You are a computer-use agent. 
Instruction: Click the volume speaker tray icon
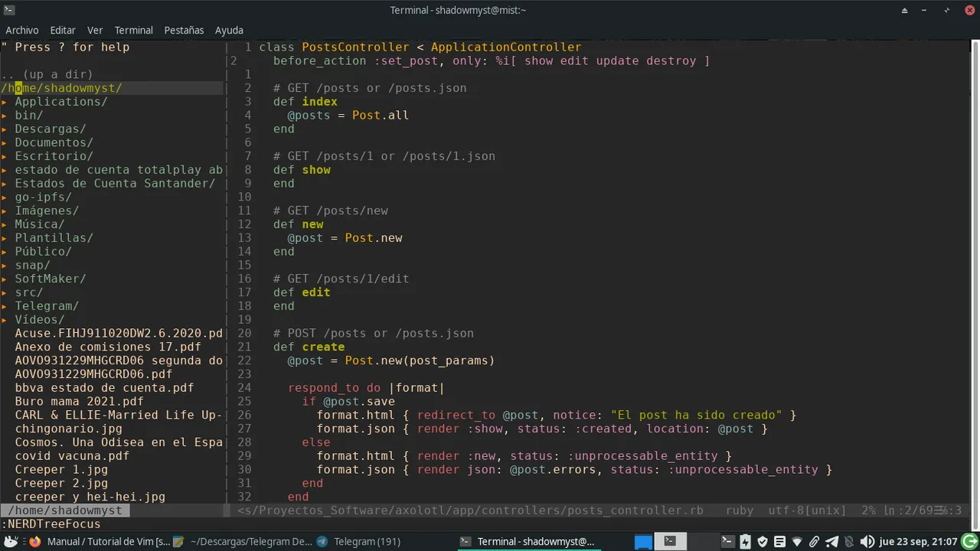coord(867,542)
